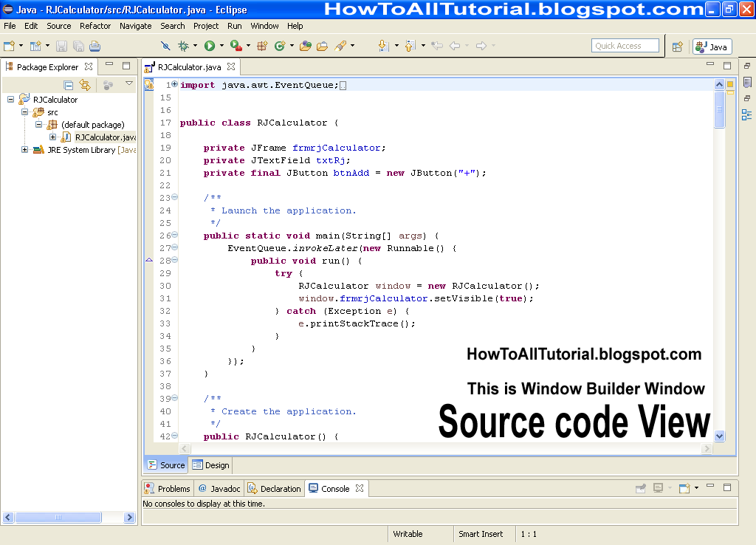Click the Quick Access search field
Screen dimensions: 756x545
click(625, 46)
